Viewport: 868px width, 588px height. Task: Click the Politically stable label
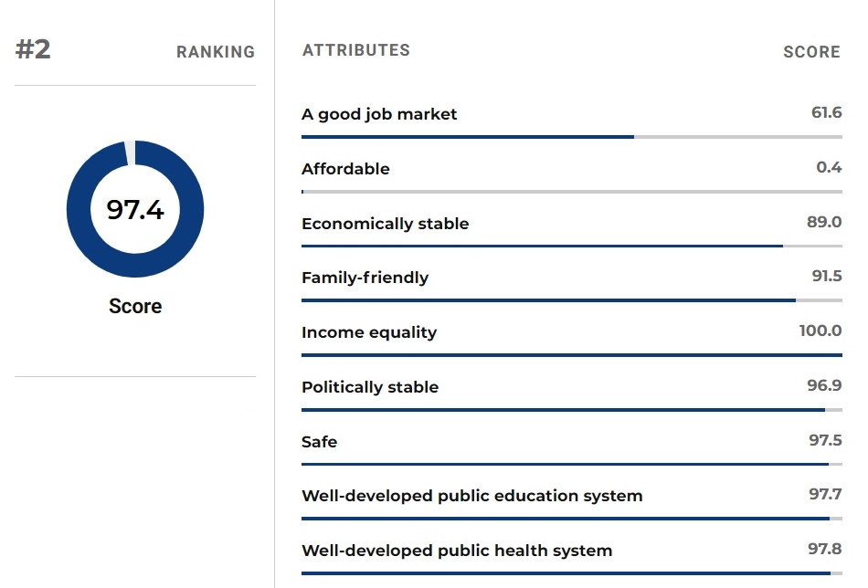click(x=370, y=386)
